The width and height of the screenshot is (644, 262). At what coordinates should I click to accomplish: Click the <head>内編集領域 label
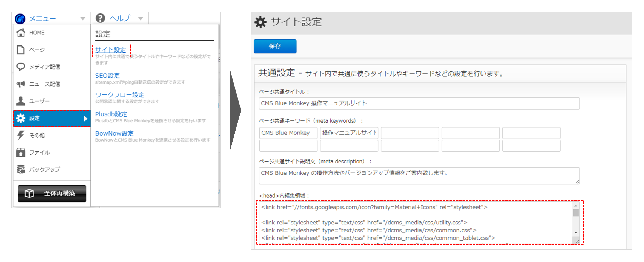point(284,195)
